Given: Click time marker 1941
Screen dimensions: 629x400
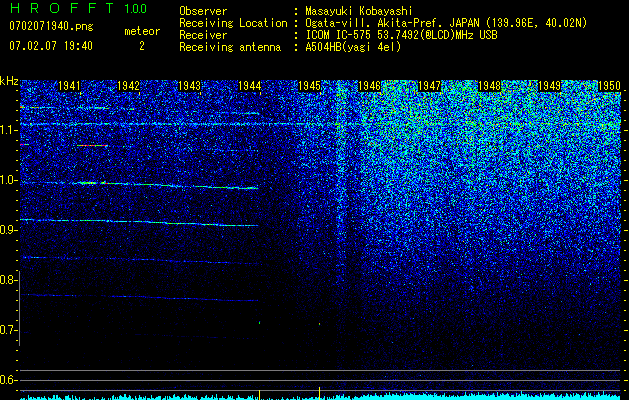Looking at the screenshot, I should coord(69,86).
